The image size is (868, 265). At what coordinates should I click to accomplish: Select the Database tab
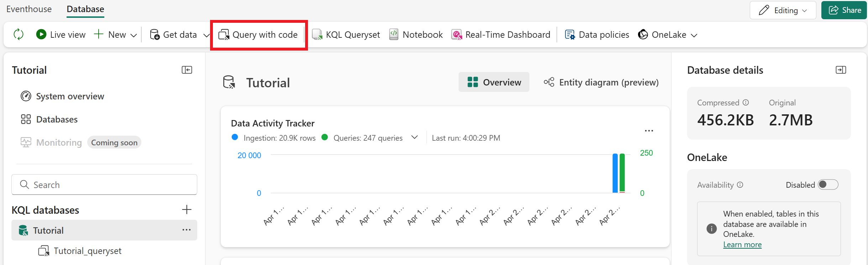coord(85,9)
